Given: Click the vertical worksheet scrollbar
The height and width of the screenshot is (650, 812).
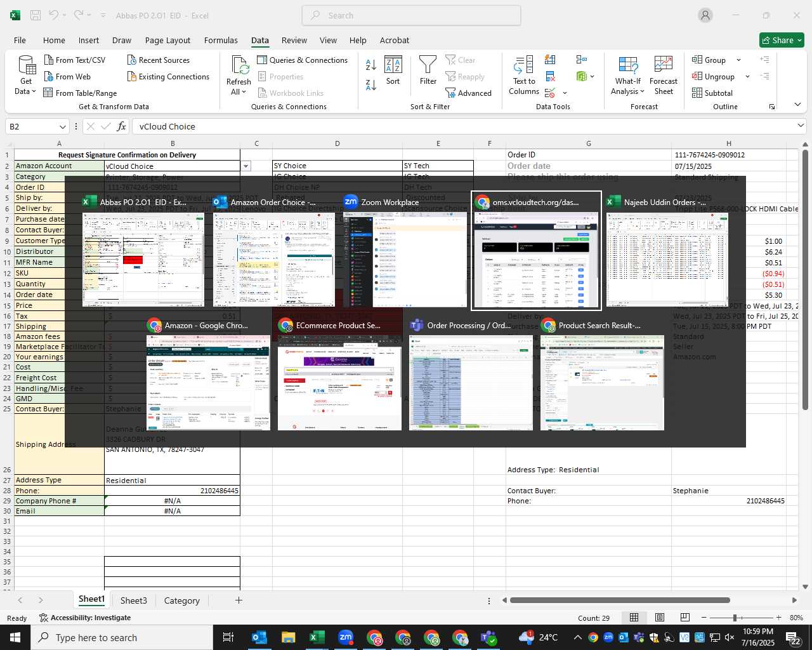Looking at the screenshot, I should click(x=805, y=279).
